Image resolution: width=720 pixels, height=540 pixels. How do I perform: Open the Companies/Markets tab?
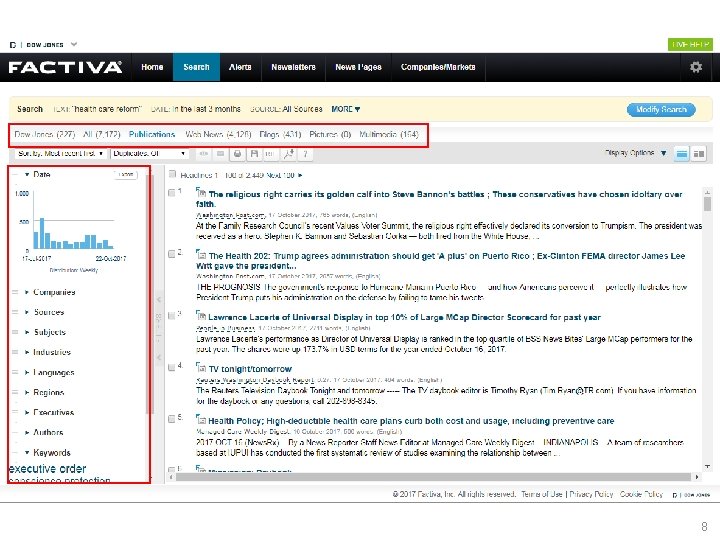click(438, 67)
